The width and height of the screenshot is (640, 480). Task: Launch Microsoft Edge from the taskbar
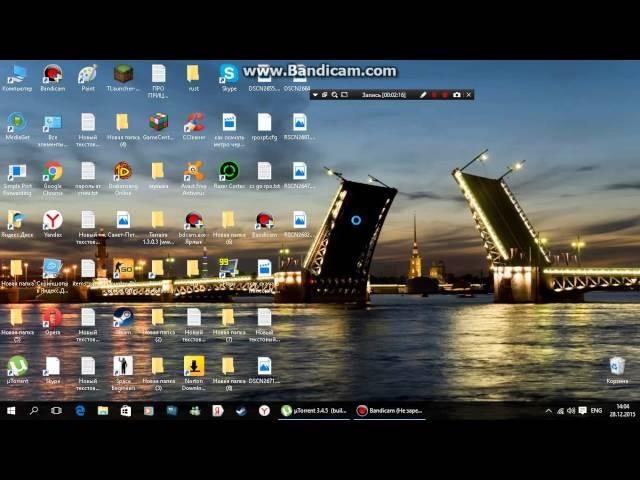pyautogui.click(x=80, y=411)
